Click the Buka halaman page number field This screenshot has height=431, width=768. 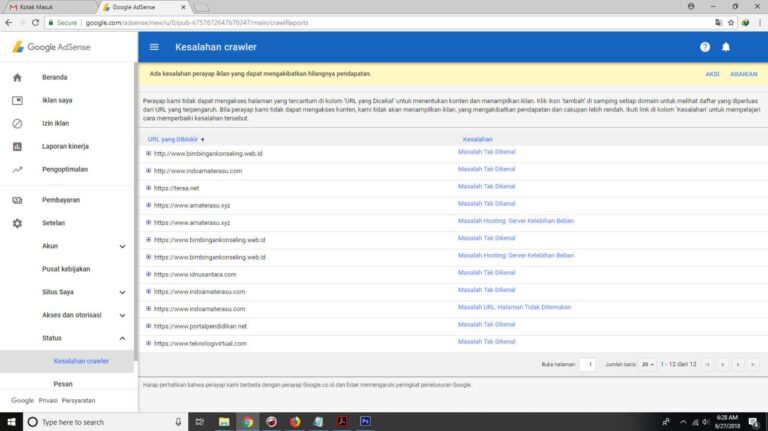pyautogui.click(x=587, y=364)
